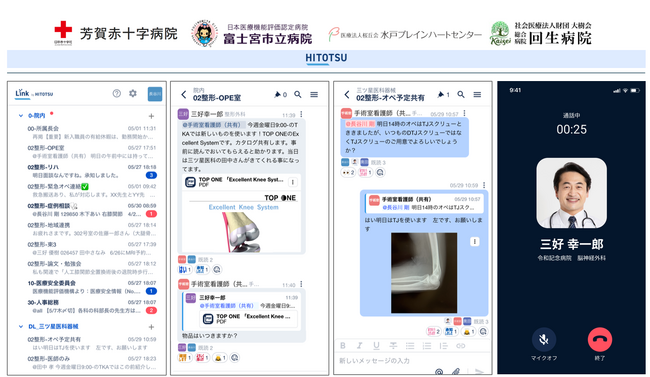Collapse the 0-院内 group
The image size is (650, 377).
pyautogui.click(x=21, y=116)
